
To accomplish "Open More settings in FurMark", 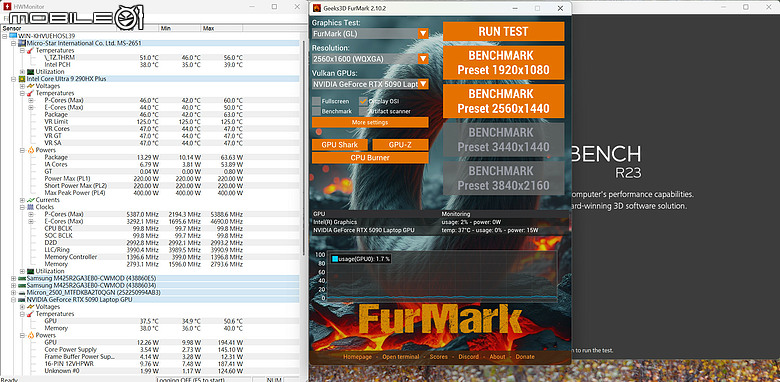I will click(370, 122).
